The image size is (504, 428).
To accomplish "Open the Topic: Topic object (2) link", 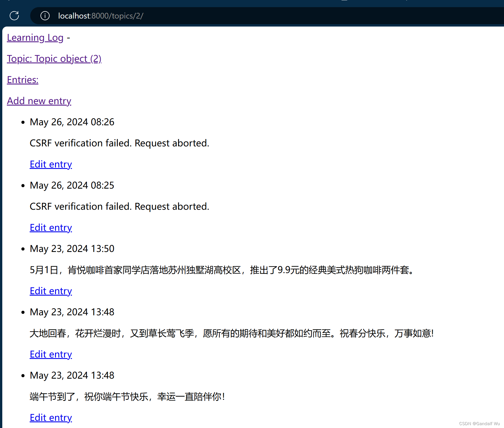I will point(54,59).
